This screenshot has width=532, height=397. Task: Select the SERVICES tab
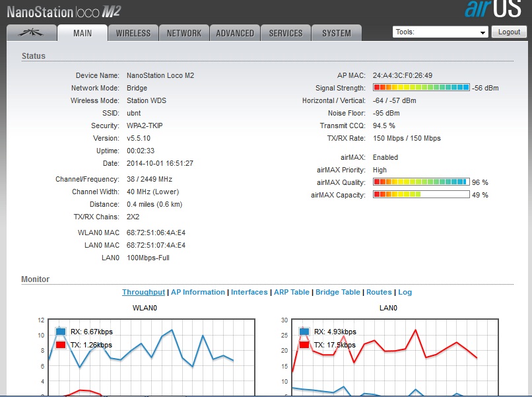click(286, 33)
